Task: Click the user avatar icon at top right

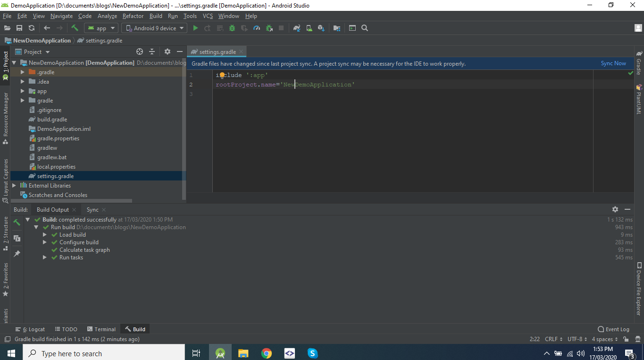Action: tap(638, 28)
